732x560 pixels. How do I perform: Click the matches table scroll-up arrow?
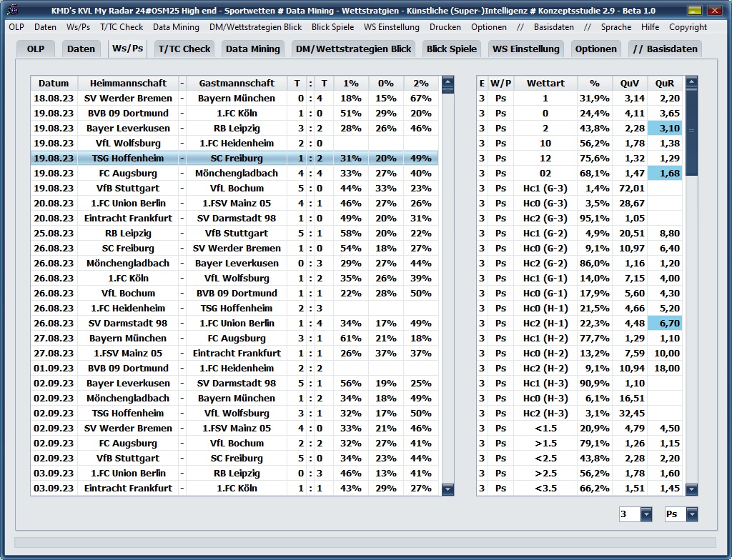(447, 81)
